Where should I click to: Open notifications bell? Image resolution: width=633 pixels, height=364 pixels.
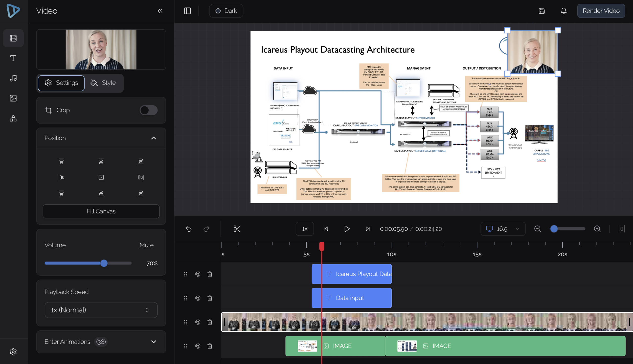(564, 11)
